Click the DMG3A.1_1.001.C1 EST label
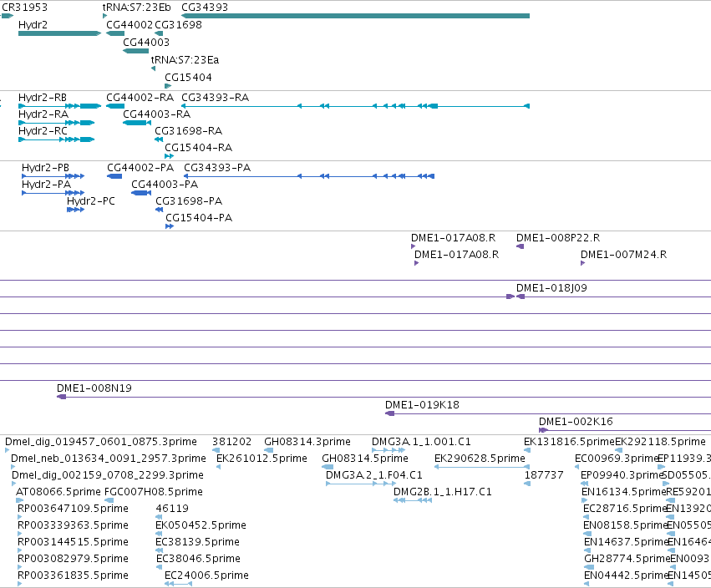This screenshot has width=711, height=588. click(421, 442)
